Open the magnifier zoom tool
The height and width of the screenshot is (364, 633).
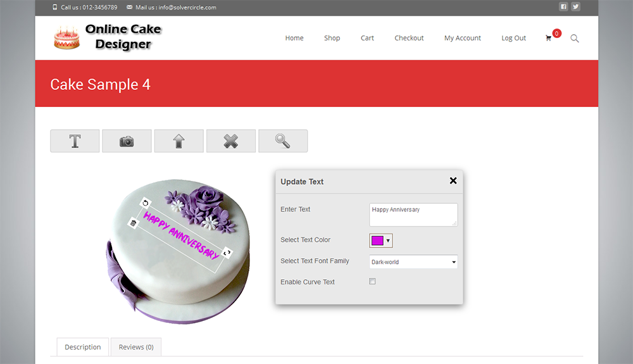(x=283, y=141)
